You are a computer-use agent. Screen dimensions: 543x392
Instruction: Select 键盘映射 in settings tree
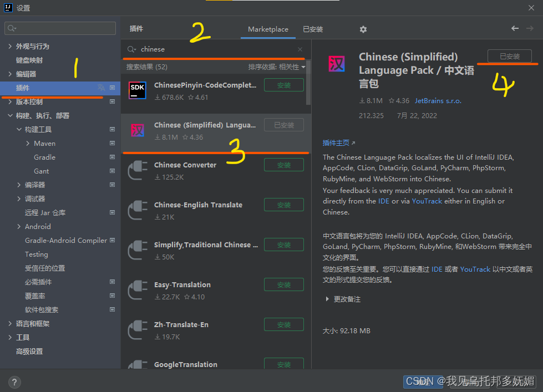point(29,60)
